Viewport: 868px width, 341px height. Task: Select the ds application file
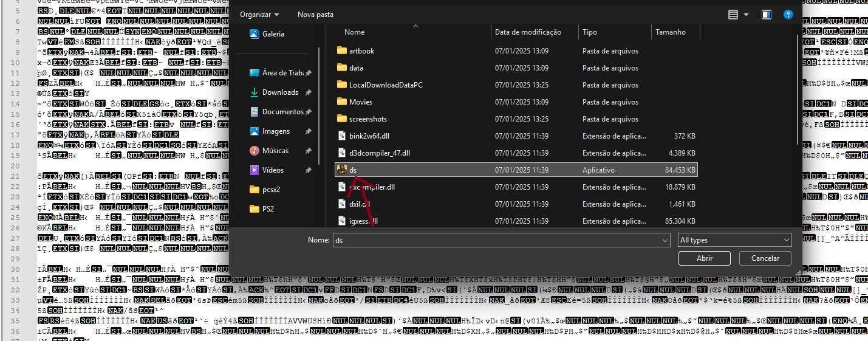click(x=516, y=170)
